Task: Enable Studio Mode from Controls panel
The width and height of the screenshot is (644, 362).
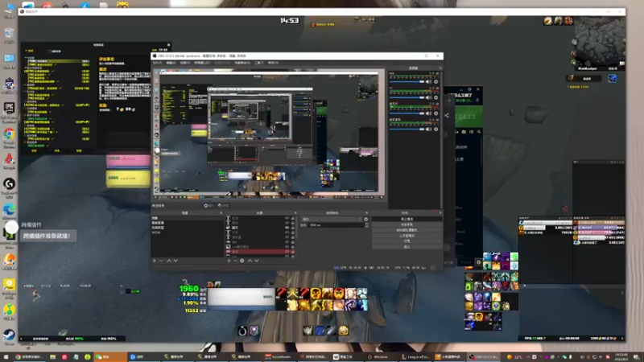Action: pos(407,236)
